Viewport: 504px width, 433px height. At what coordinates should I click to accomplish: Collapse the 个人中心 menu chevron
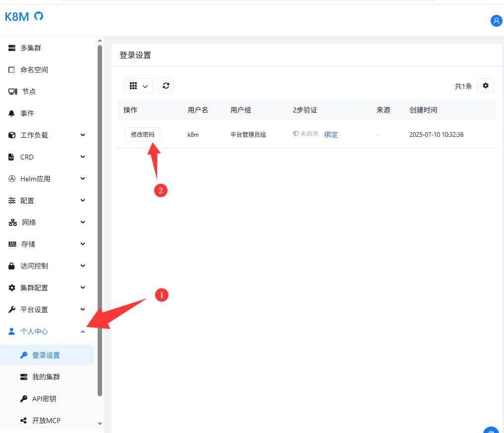(x=83, y=332)
